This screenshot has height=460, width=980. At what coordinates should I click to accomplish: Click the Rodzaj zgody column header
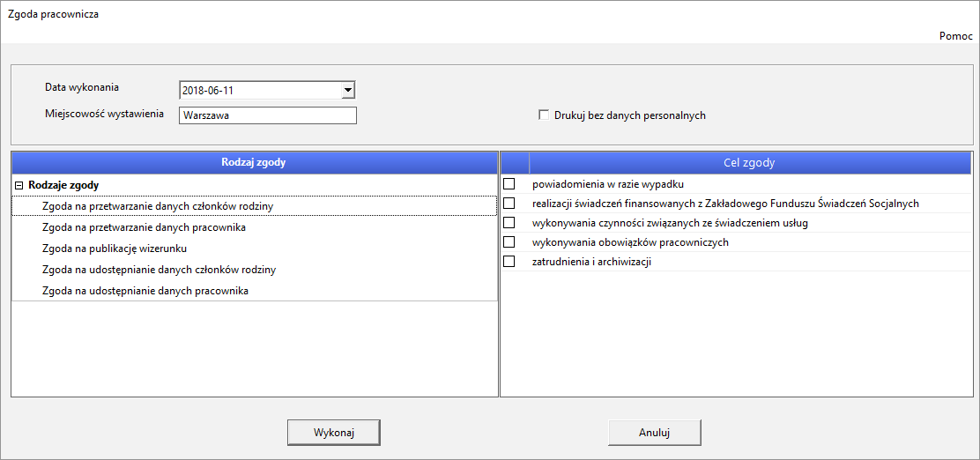pos(254,163)
